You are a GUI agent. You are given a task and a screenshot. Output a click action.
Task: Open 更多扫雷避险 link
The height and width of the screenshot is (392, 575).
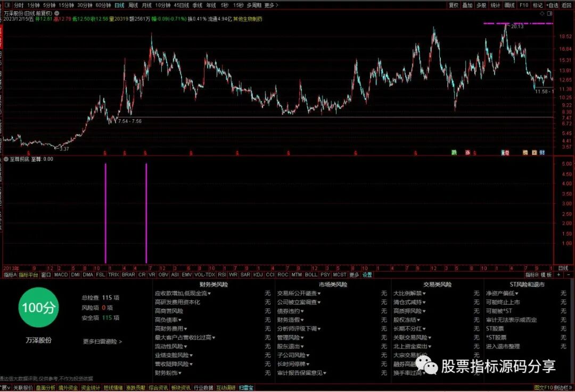tap(102, 341)
